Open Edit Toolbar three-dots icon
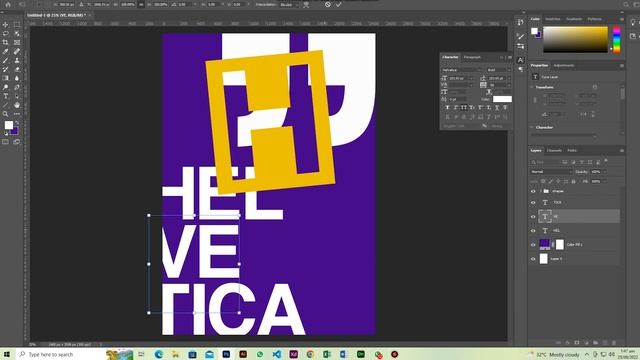Screen dimensions: 640x360 pos(17,114)
